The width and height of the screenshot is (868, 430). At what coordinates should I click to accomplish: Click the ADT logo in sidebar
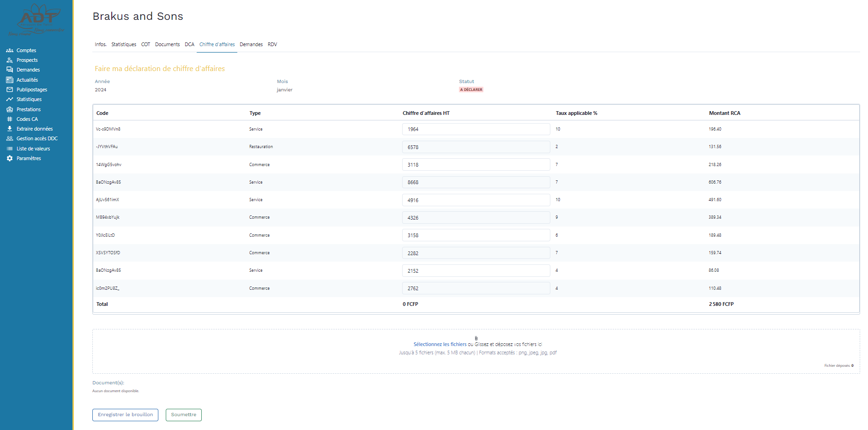tap(36, 19)
